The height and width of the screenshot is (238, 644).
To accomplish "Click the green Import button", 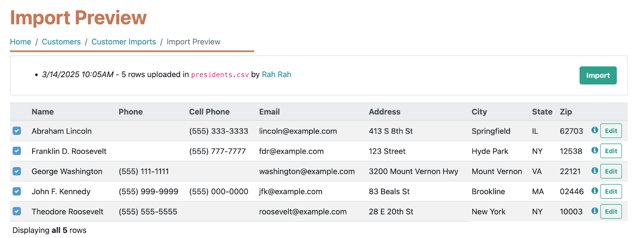I will (x=598, y=75).
